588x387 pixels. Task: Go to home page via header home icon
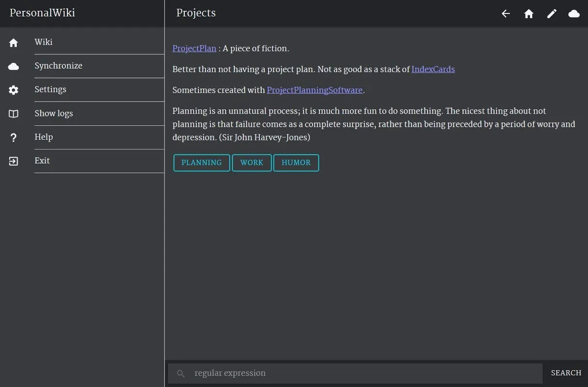pyautogui.click(x=528, y=14)
